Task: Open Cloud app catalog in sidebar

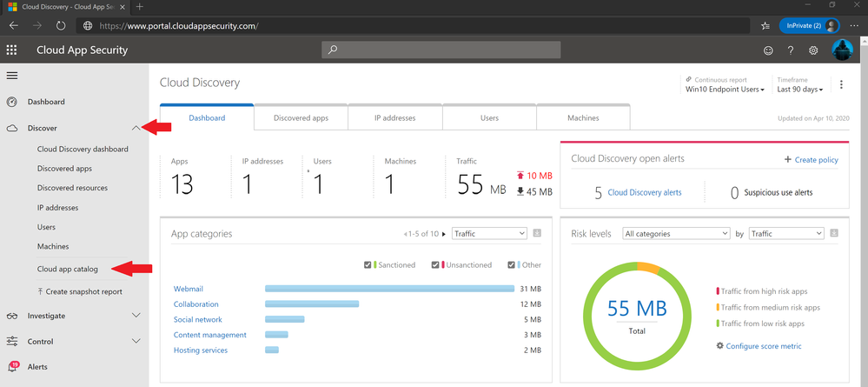Action: 68,269
